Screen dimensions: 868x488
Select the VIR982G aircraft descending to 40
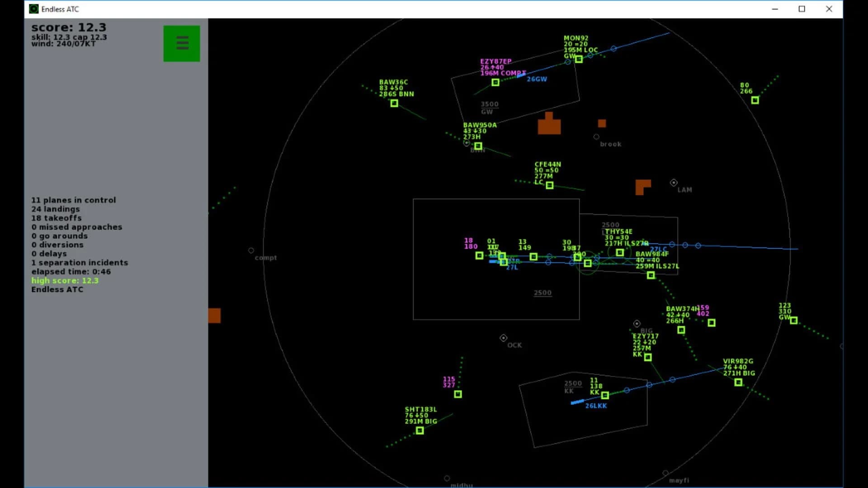(x=738, y=382)
